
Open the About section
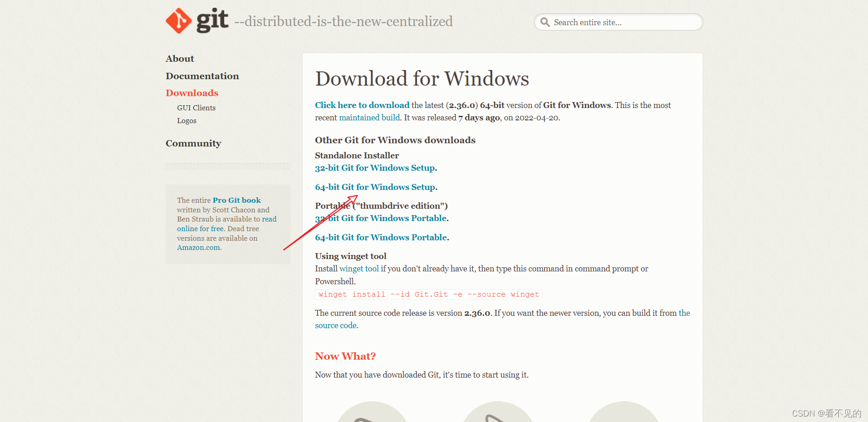click(180, 59)
